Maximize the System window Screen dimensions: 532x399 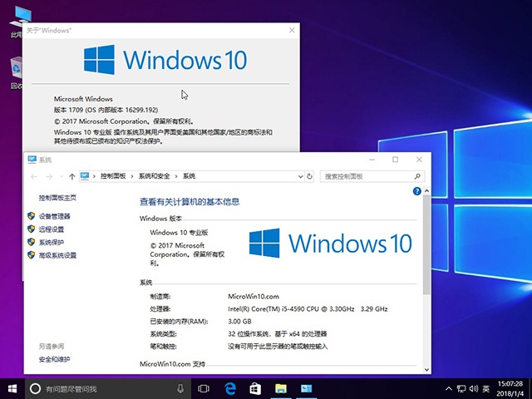click(x=396, y=160)
